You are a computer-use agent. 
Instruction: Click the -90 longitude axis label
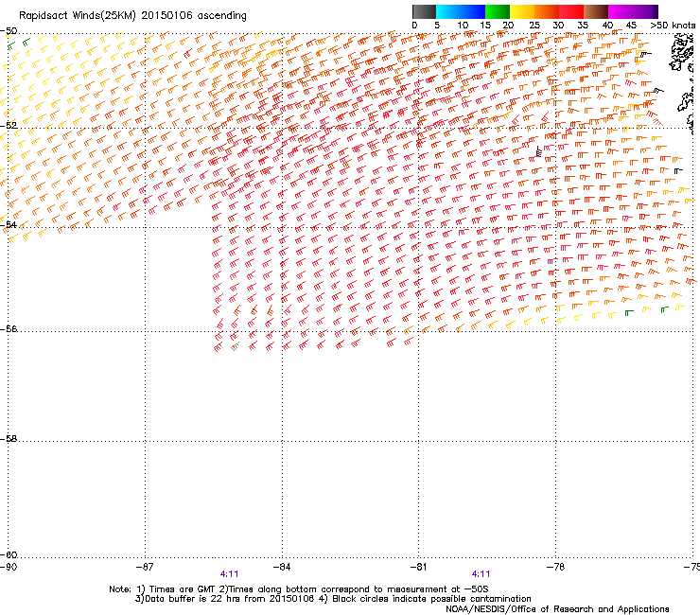tap(9, 567)
